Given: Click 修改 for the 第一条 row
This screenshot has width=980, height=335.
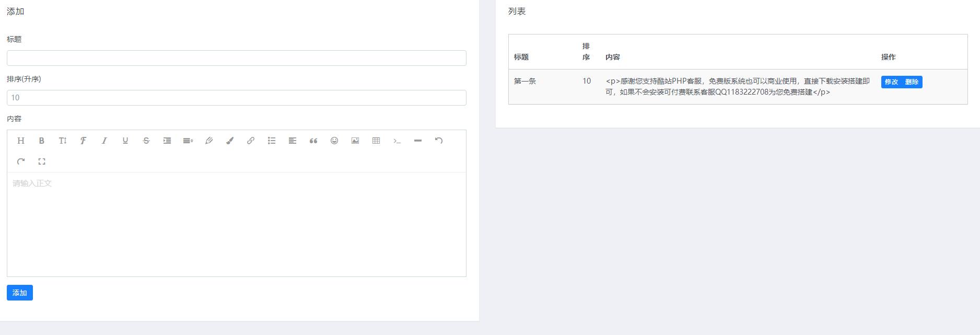Looking at the screenshot, I should click(891, 82).
